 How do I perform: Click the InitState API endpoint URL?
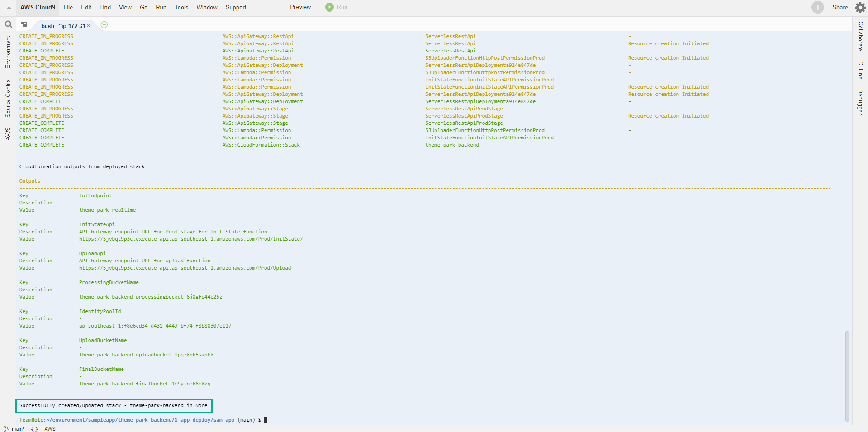coord(191,239)
